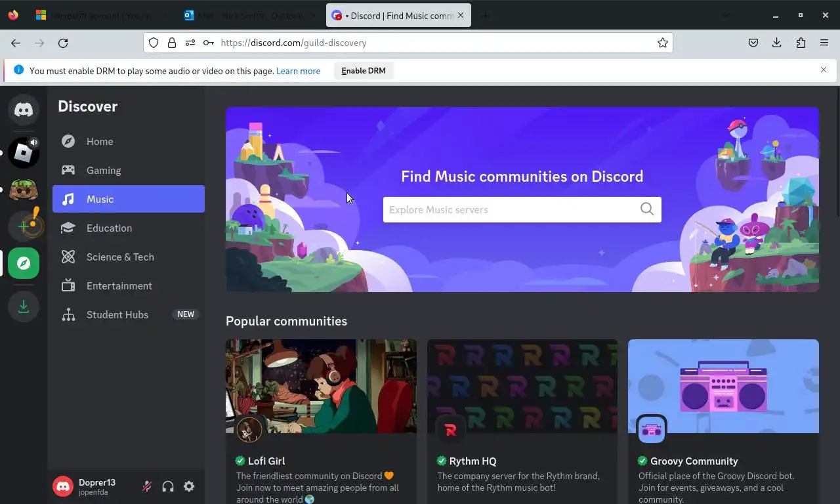Open the Rythm HQ community card banner
840x504 pixels.
click(x=522, y=386)
